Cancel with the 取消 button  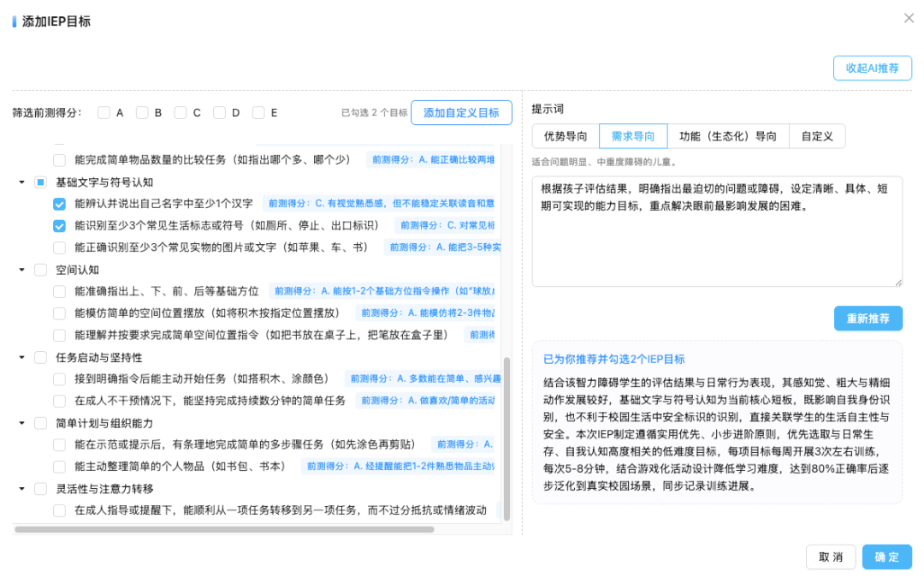(x=831, y=557)
